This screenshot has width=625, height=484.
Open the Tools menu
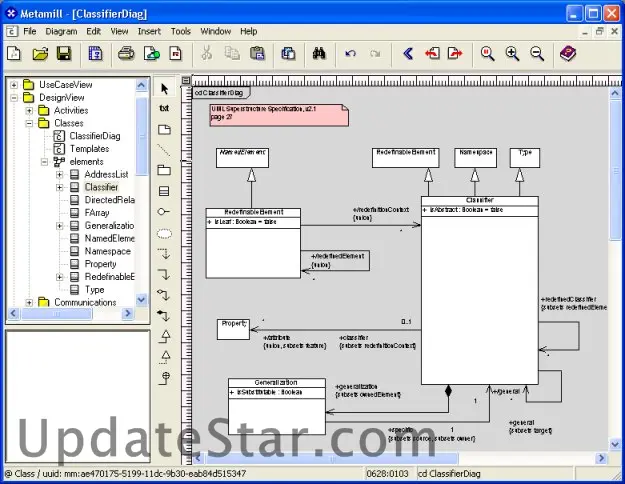pos(180,31)
